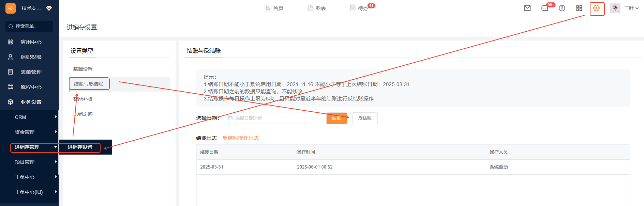This screenshot has height=206, width=644.
Task: Click the 反结账 button
Action: pos(365,118)
